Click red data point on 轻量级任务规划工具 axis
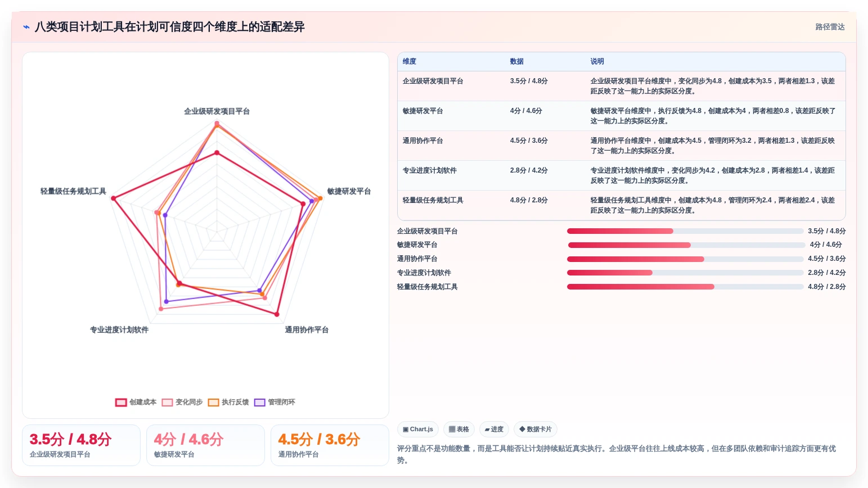This screenshot has width=868, height=488. [113, 198]
